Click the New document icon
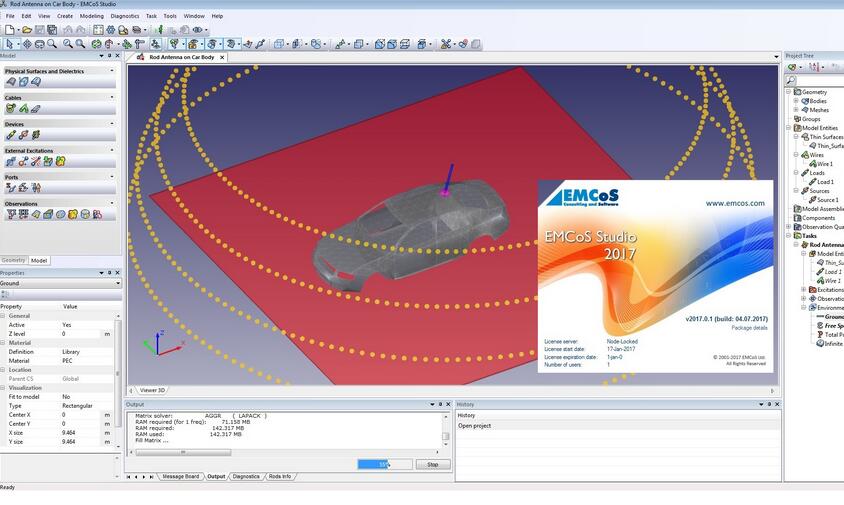This screenshot has width=844, height=505. (9, 30)
